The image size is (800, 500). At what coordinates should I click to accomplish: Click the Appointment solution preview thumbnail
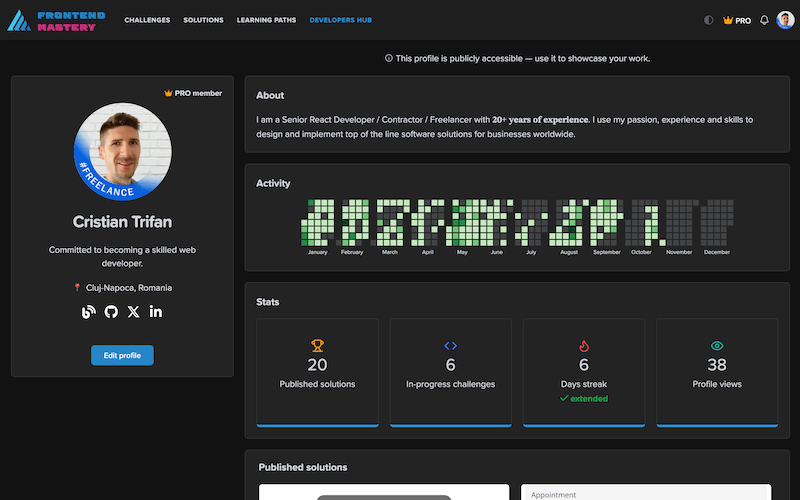[x=646, y=492]
